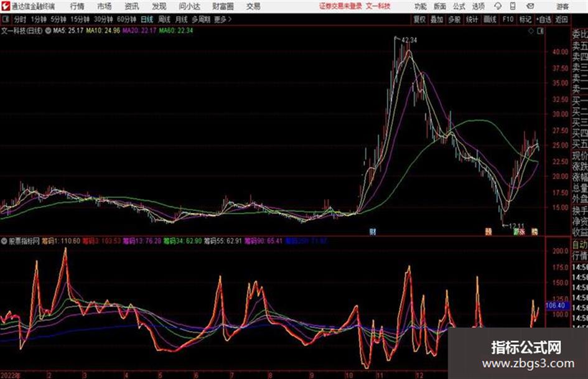Open the 发现 menu
The height and width of the screenshot is (379, 588).
159,6
